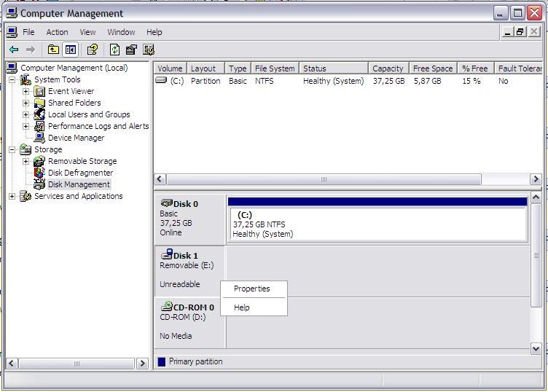Click the Removable Storage icon
The image size is (548, 392).
[39, 162]
